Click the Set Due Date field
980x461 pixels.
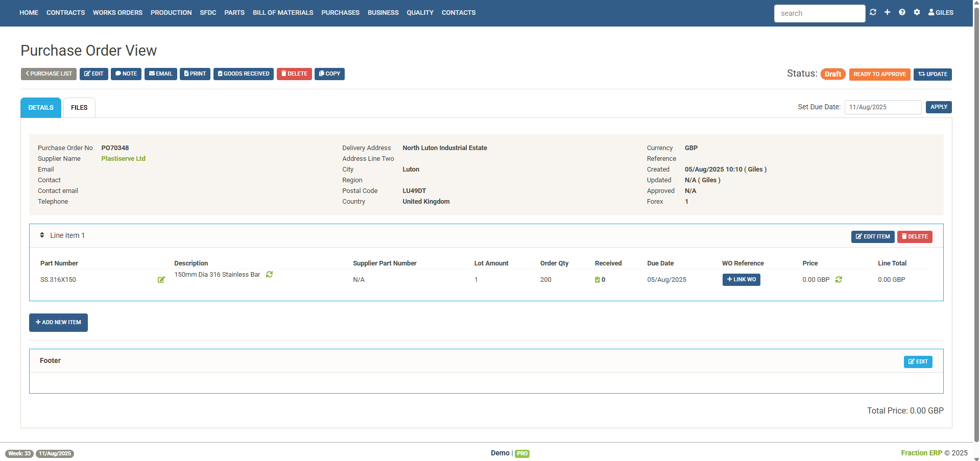tap(882, 107)
